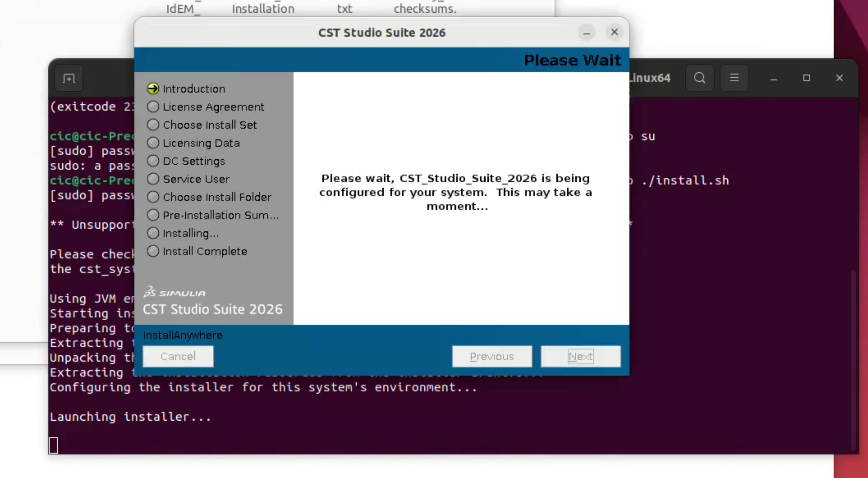This screenshot has width=868, height=478.
Task: Minimize the terminal window
Action: coord(773,78)
